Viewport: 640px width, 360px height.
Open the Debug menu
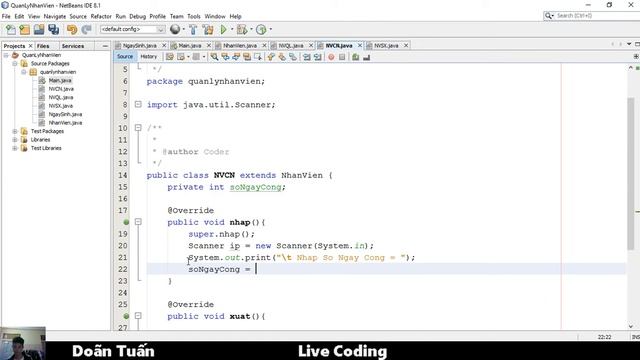point(138,16)
